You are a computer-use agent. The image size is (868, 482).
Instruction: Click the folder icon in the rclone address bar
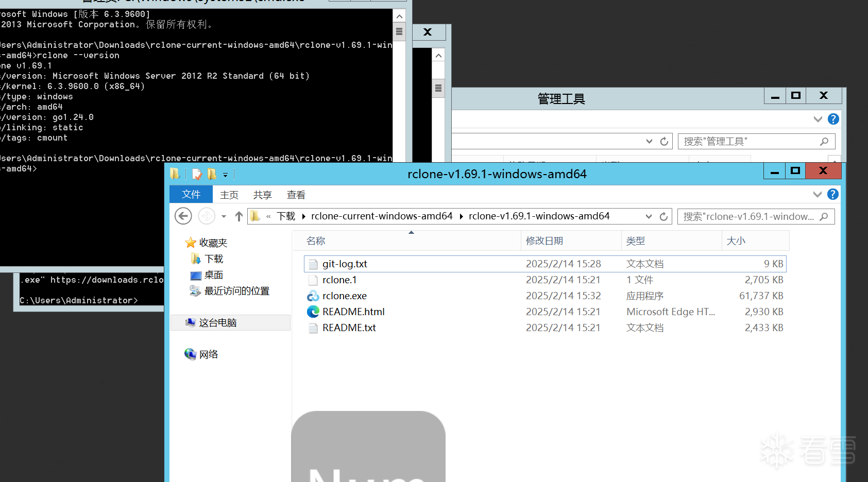coord(256,216)
